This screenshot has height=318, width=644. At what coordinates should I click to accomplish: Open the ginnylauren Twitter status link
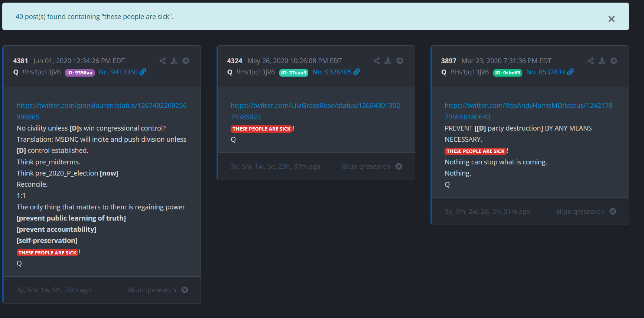point(101,111)
